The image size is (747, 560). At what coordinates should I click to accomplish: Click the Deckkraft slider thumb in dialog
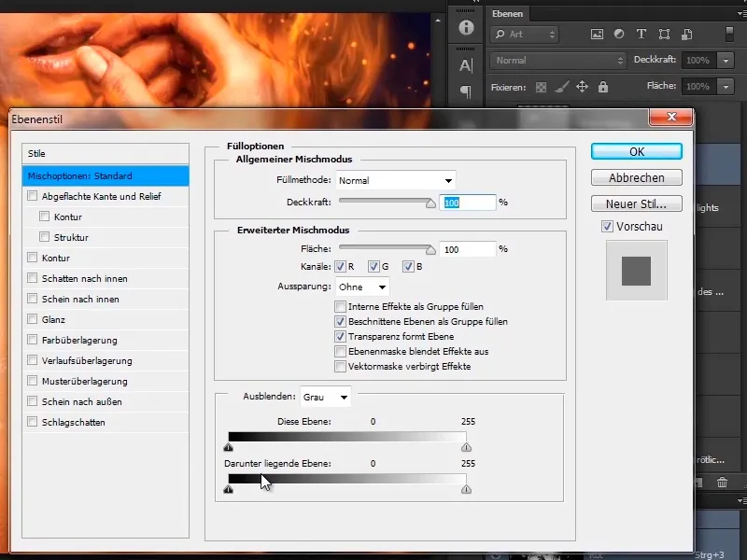pyautogui.click(x=430, y=203)
